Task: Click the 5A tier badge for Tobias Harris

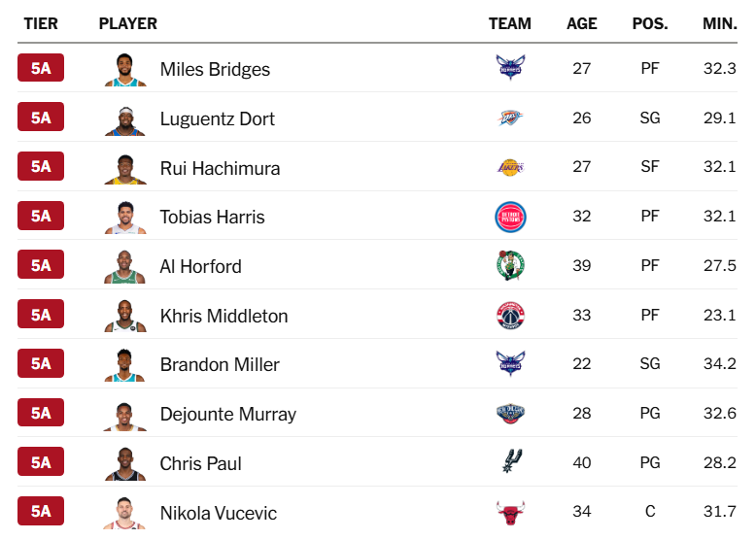Action: point(41,216)
